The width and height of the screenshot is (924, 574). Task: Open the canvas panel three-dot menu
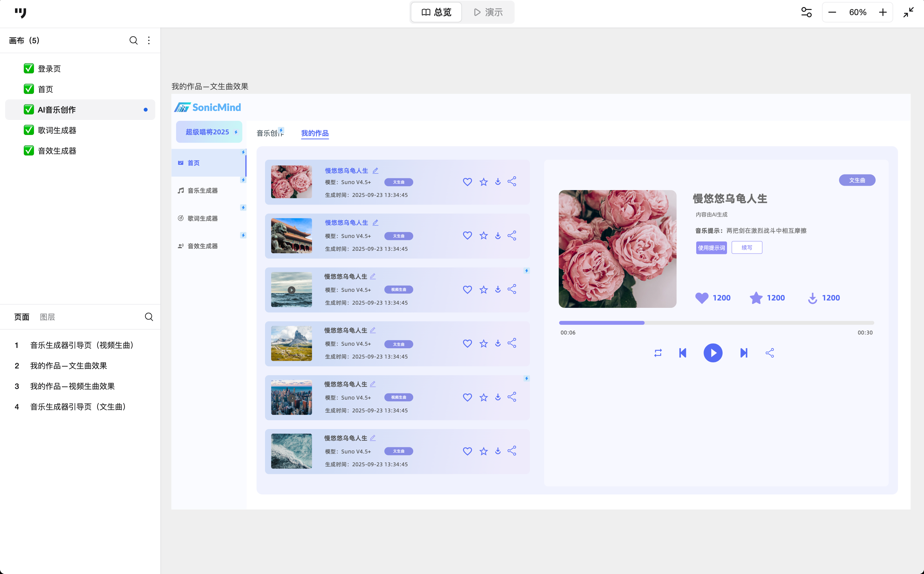tap(149, 40)
